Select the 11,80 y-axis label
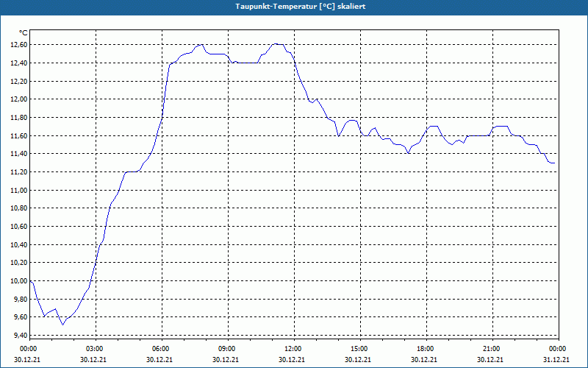This screenshot has width=588, height=368. (x=20, y=118)
